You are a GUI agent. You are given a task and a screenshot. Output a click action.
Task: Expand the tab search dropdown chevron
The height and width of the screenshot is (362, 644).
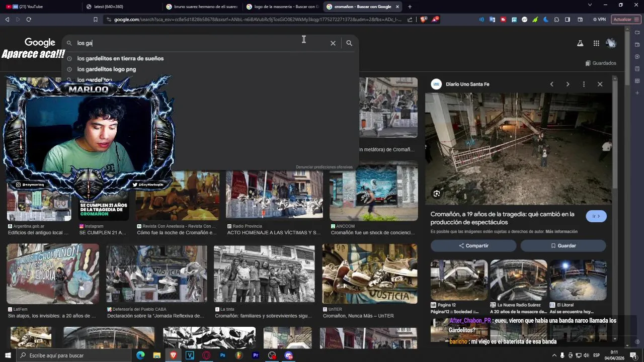click(590, 5)
